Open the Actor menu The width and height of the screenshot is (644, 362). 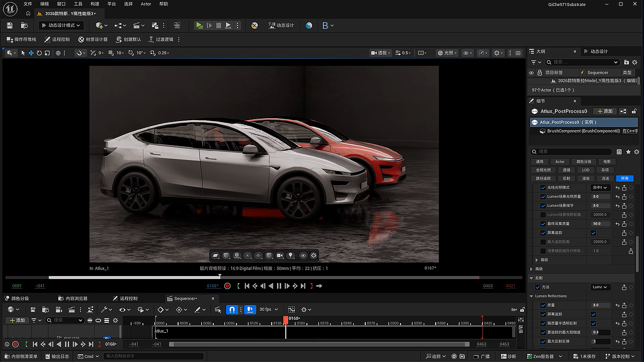point(146,4)
